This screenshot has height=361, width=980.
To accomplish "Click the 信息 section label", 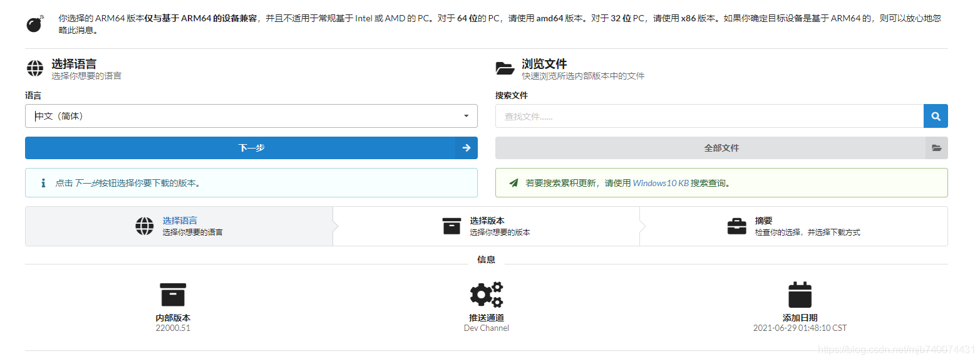I will tap(487, 259).
